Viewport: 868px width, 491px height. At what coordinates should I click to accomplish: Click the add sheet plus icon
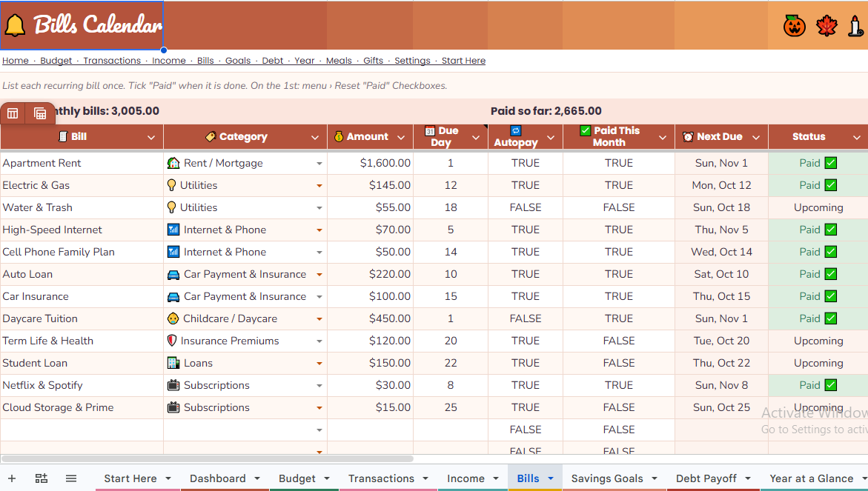(x=12, y=478)
